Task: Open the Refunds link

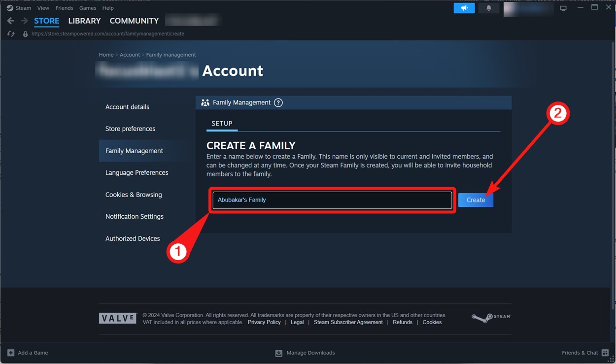Action: coord(402,322)
